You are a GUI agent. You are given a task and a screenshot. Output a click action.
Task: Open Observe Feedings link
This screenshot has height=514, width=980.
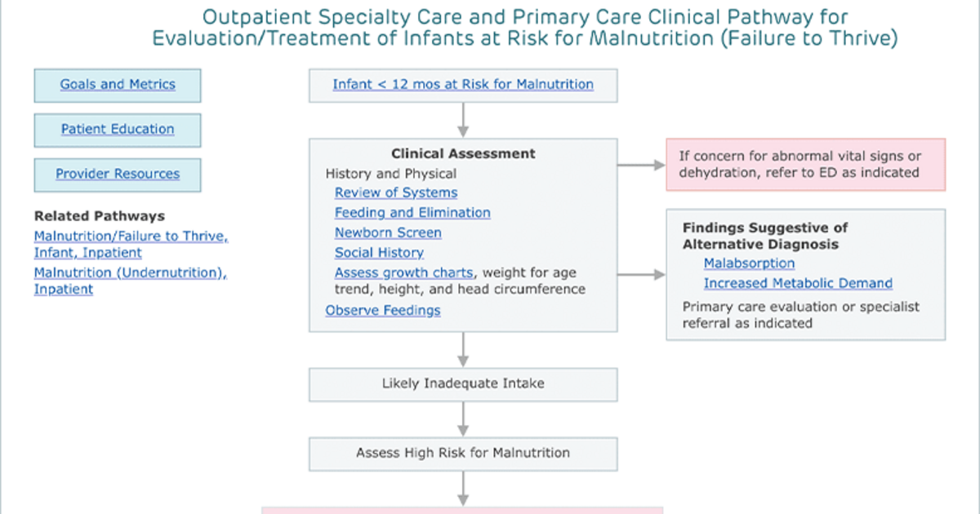click(x=383, y=310)
